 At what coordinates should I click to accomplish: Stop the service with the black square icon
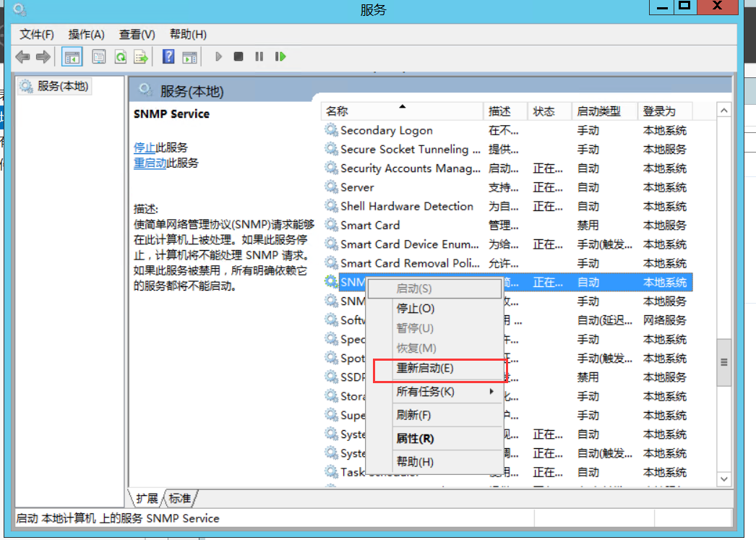pos(239,56)
